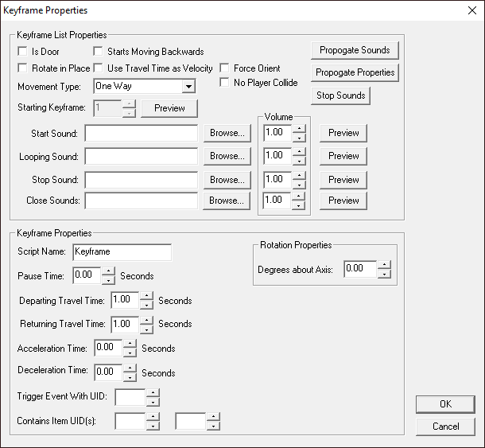Viewport: 485px width, 448px height.
Task: Preview the Looping Sound
Action: click(343, 156)
